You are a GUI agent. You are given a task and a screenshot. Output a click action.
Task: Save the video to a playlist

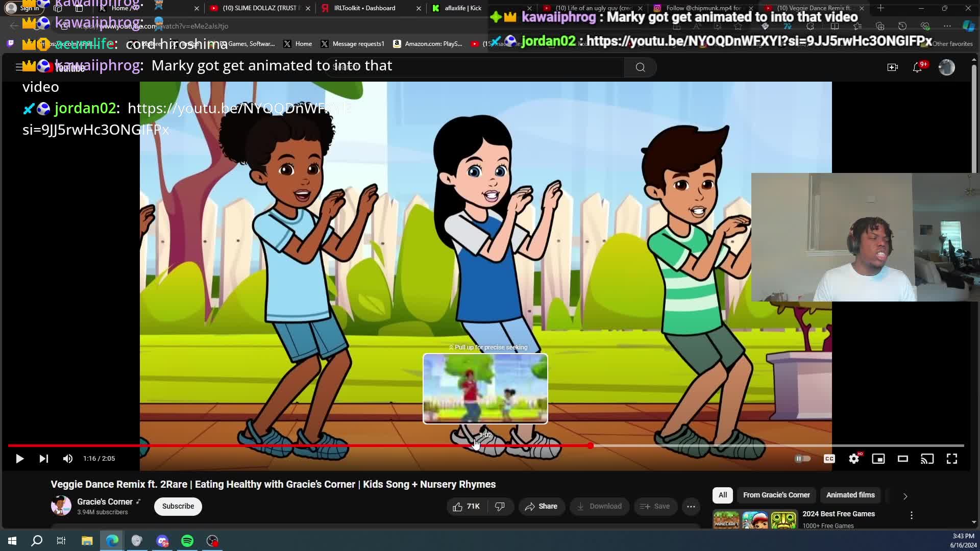pyautogui.click(x=655, y=506)
